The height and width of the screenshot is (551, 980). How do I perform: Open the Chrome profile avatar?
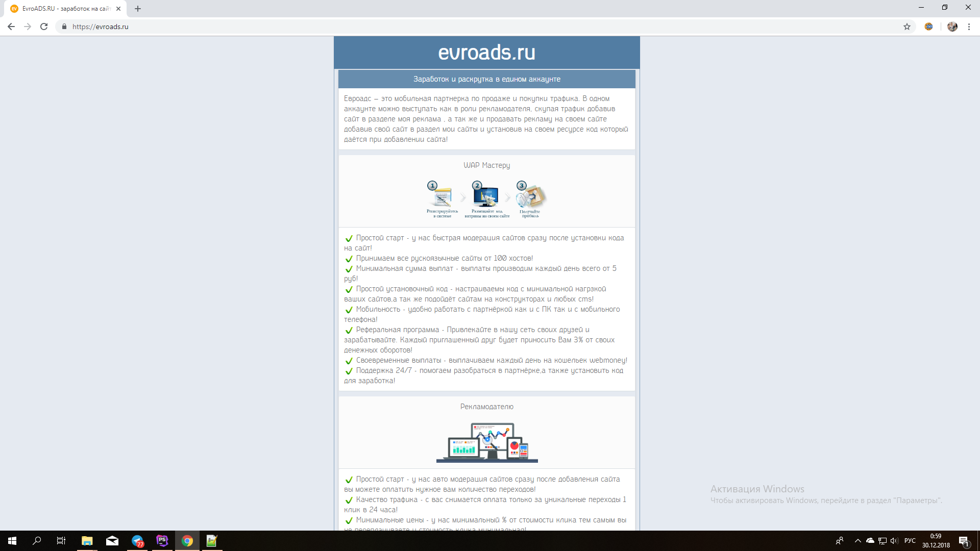tap(952, 27)
